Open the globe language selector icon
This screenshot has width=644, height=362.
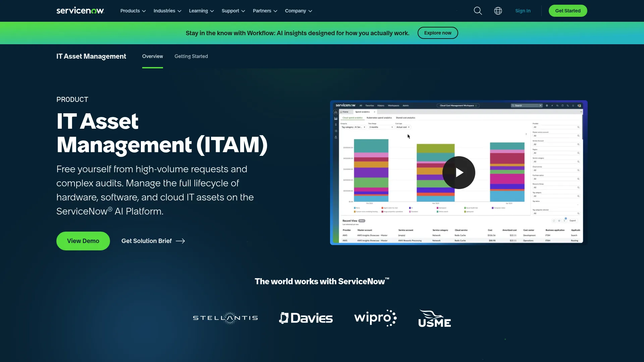498,11
